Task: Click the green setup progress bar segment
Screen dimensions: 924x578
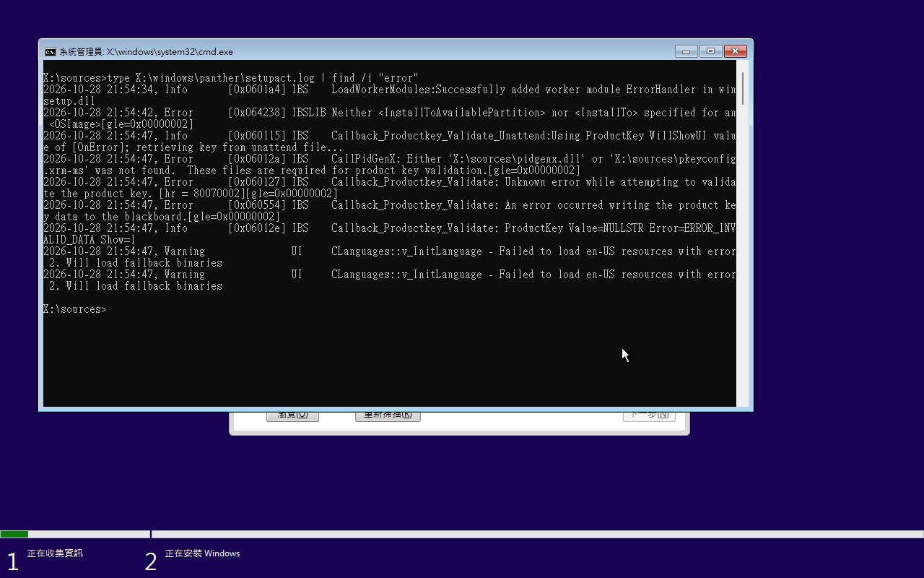Action: coord(14,534)
